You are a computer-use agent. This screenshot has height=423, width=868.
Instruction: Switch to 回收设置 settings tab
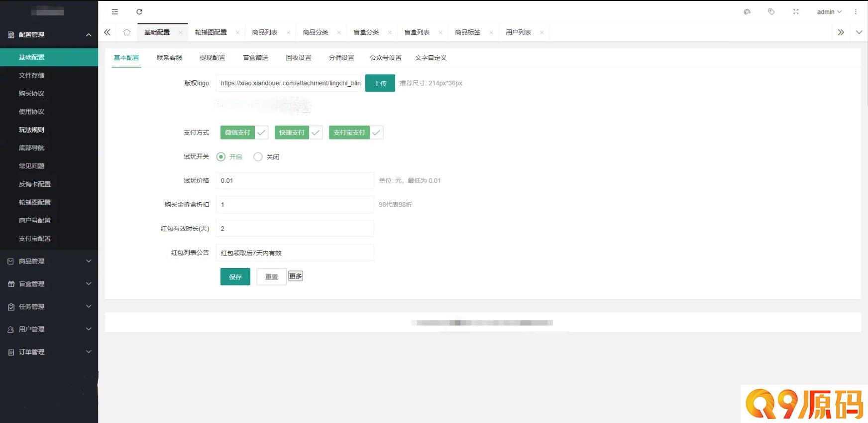click(x=299, y=58)
